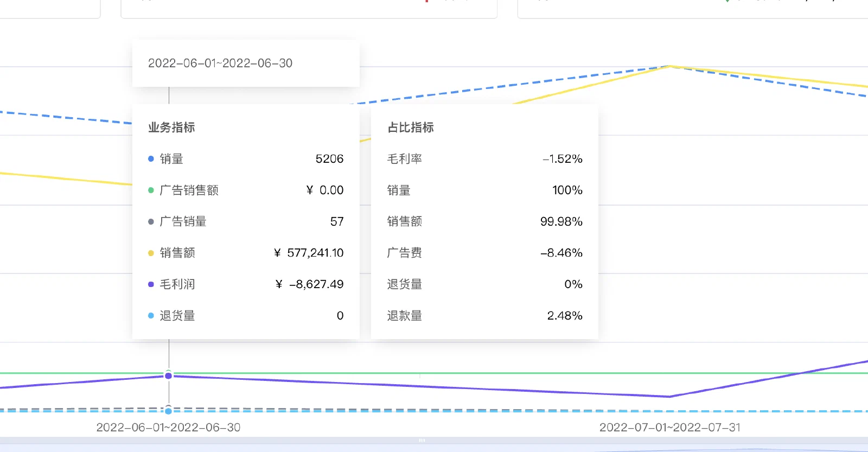Select the 广告费 value -8.46%
This screenshot has height=452, width=868.
(x=561, y=253)
